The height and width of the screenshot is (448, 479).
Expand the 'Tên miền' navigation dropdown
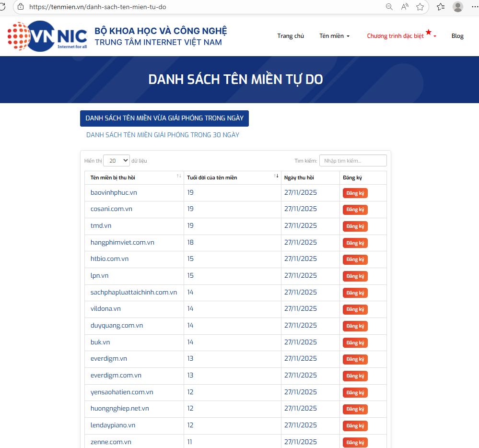334,36
